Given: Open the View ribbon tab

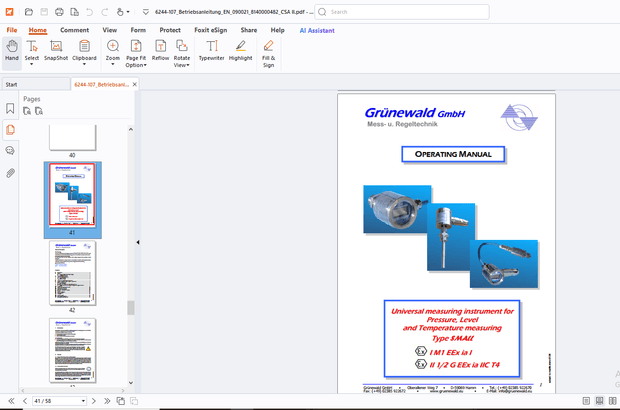Looking at the screenshot, I should click(110, 30).
